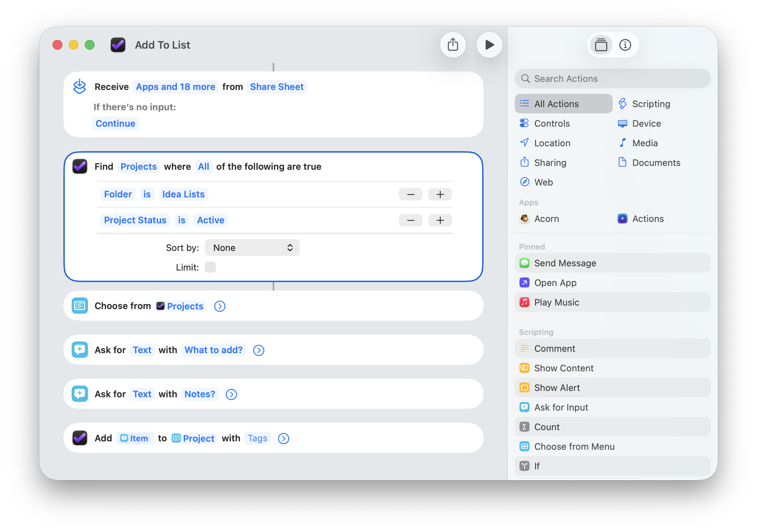The image size is (757, 532).
Task: Add filter after Project Status row
Action: click(x=440, y=220)
